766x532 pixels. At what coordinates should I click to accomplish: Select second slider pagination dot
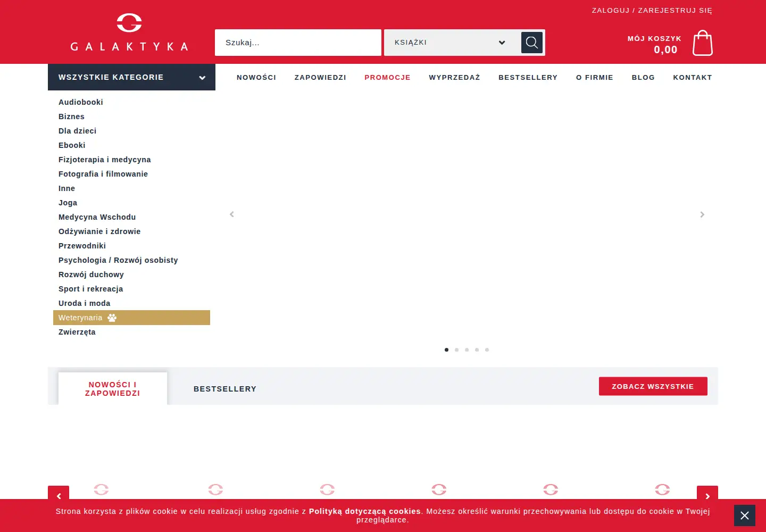pyautogui.click(x=456, y=350)
